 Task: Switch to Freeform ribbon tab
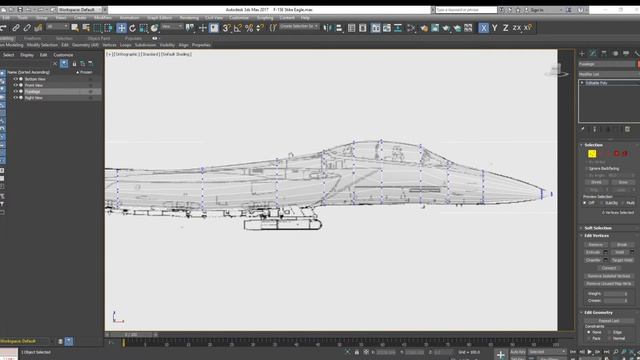pos(32,38)
